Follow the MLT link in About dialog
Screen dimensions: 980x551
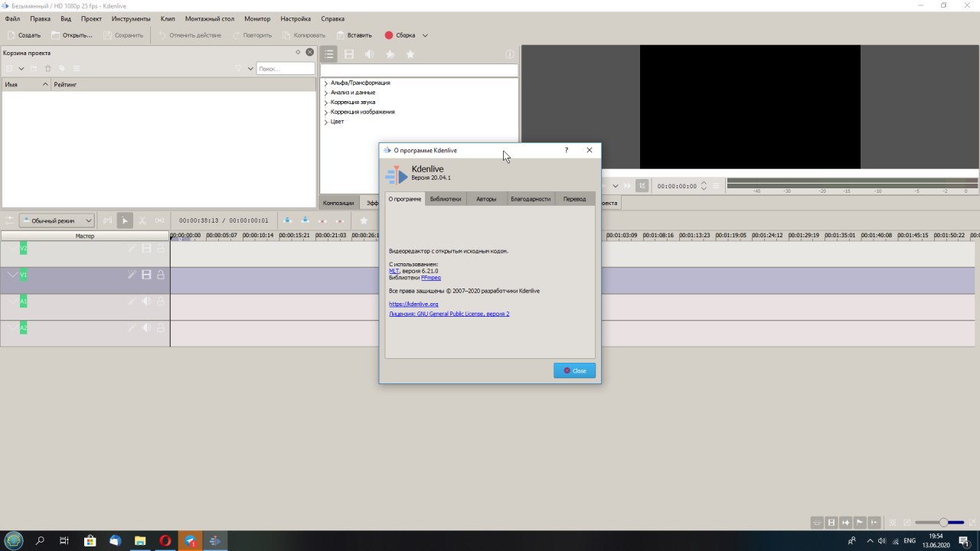pyautogui.click(x=394, y=271)
